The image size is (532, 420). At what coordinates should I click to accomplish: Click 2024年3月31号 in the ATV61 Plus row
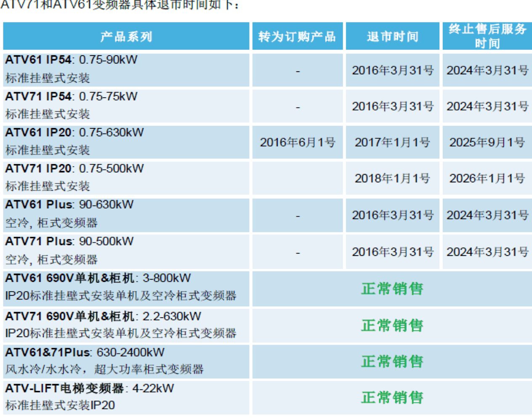pyautogui.click(x=487, y=215)
